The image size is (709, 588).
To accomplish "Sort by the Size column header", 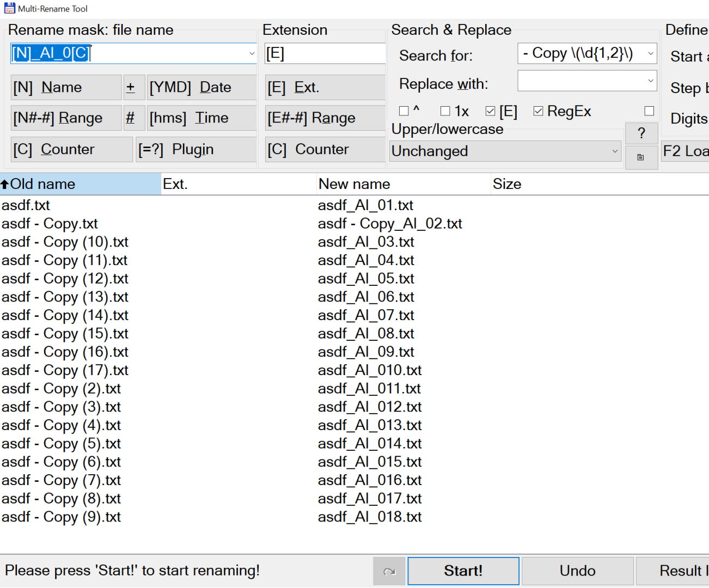I will point(600,184).
